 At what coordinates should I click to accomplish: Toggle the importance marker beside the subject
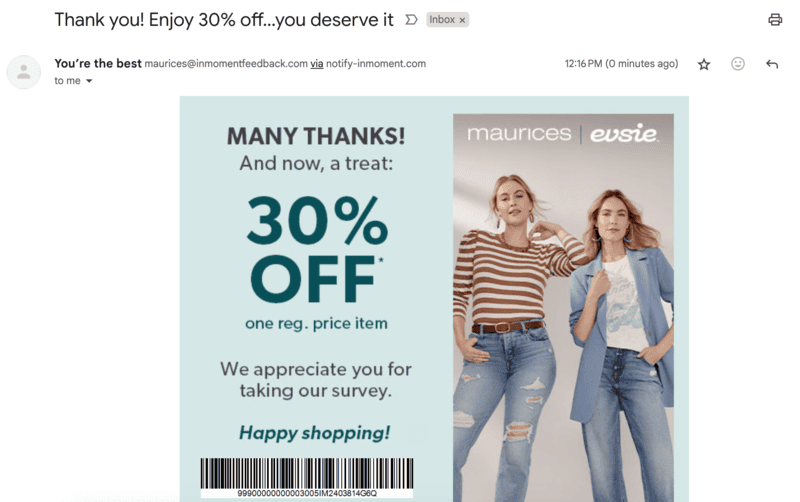pyautogui.click(x=411, y=20)
